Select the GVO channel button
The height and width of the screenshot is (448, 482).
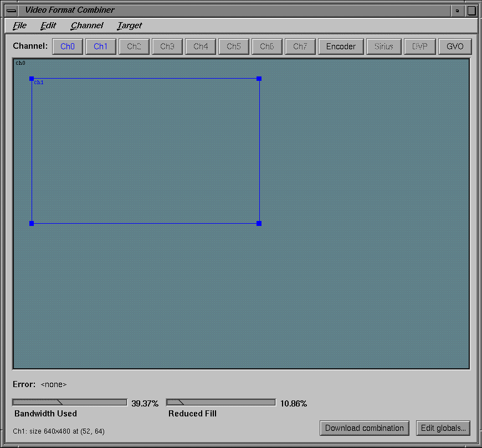455,47
